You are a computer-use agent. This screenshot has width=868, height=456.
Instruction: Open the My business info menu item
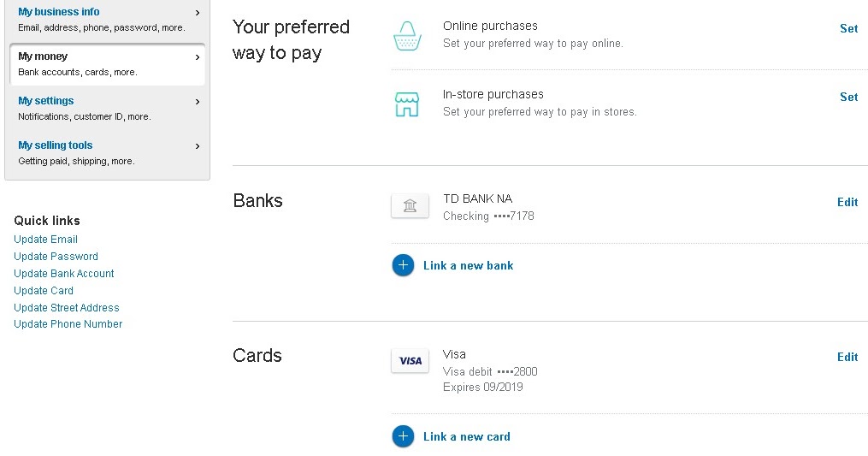(108, 20)
